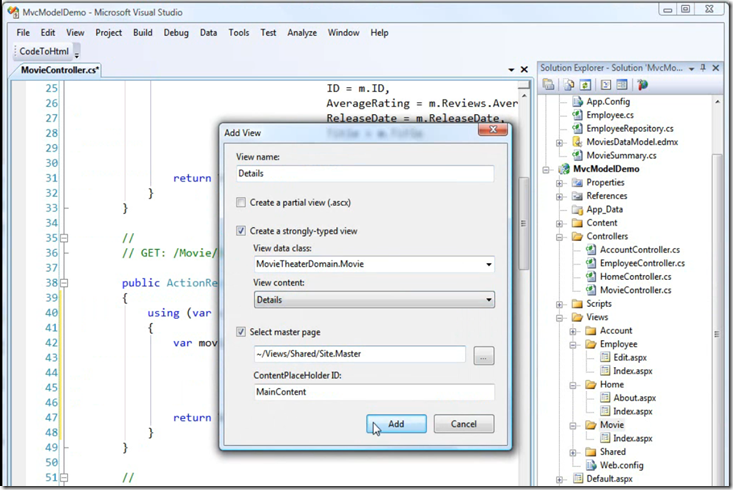The image size is (733, 490).
Task: Open Solution Explorer window position menu
Action: point(691,69)
